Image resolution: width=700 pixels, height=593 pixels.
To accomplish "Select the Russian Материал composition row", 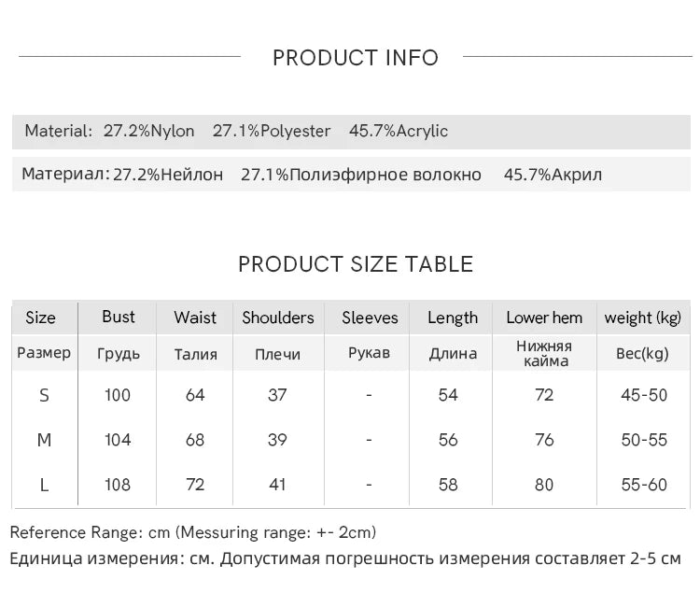I will [351, 175].
